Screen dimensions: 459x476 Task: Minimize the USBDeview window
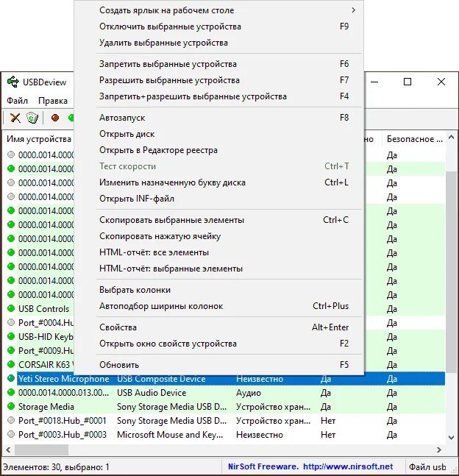(374, 82)
